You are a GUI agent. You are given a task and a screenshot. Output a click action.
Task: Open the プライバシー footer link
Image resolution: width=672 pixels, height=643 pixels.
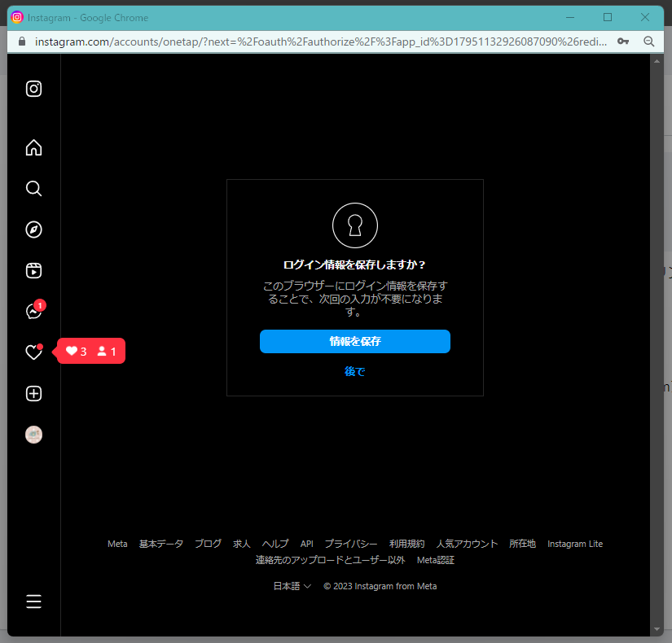click(350, 544)
